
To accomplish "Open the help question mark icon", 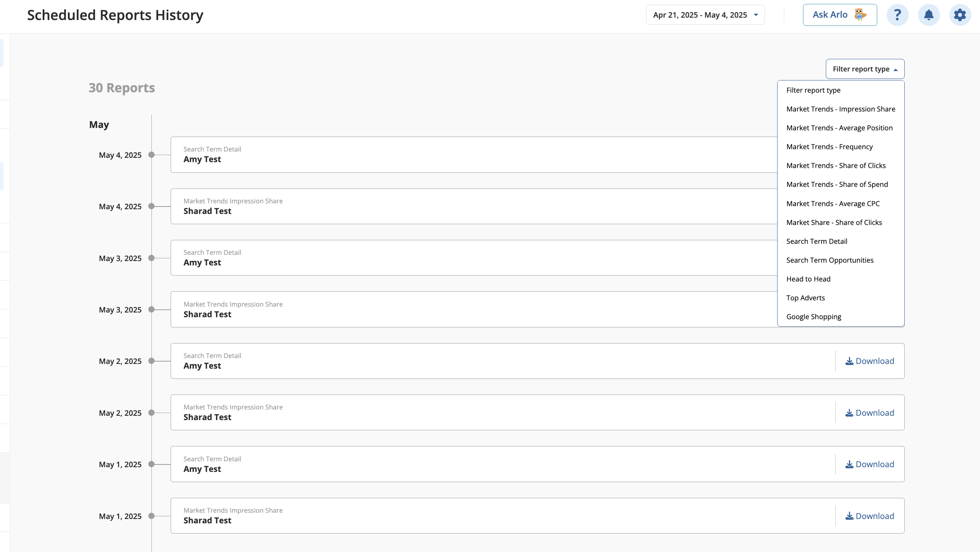I will point(897,15).
